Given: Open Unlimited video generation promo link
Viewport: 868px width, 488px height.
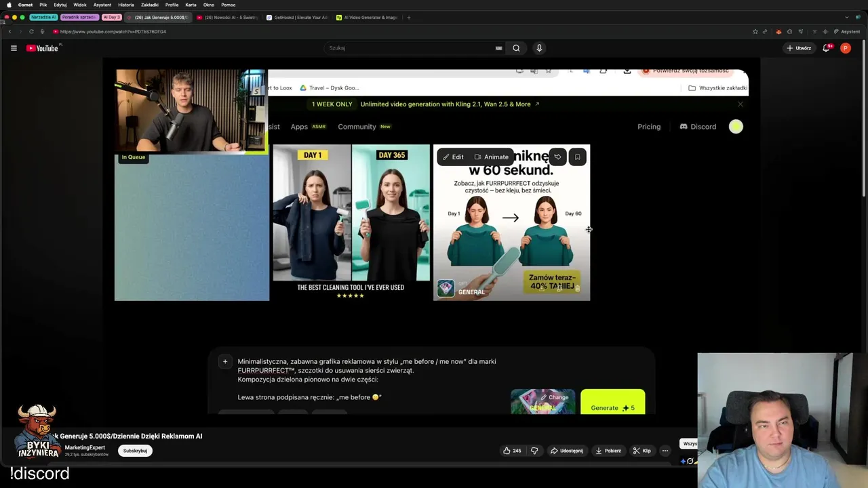Looking at the screenshot, I should click(x=450, y=104).
